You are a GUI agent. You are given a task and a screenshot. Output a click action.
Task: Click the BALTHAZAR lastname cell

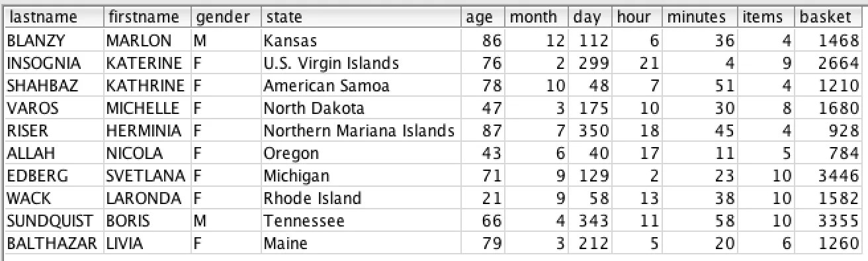coord(54,244)
